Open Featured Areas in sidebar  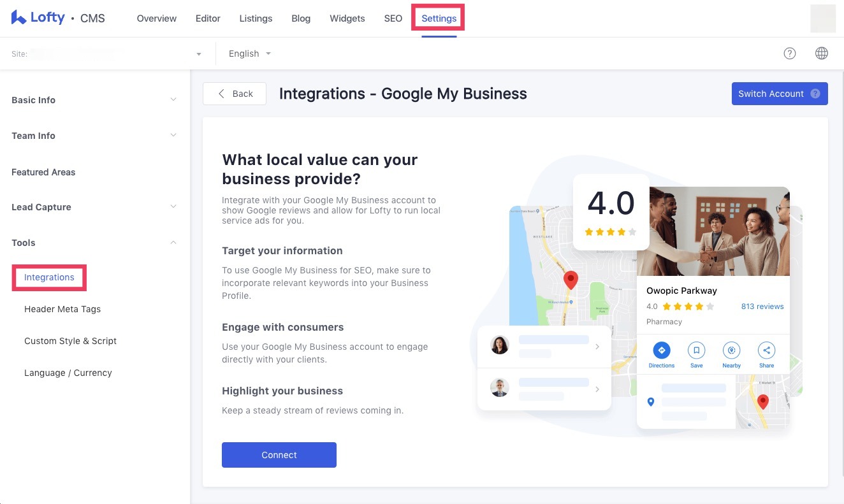43,172
